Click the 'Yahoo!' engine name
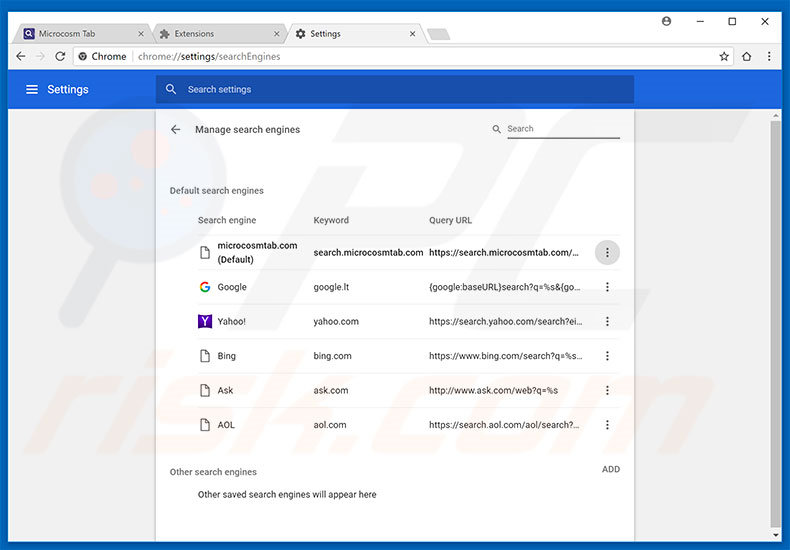The height and width of the screenshot is (550, 790). point(231,321)
